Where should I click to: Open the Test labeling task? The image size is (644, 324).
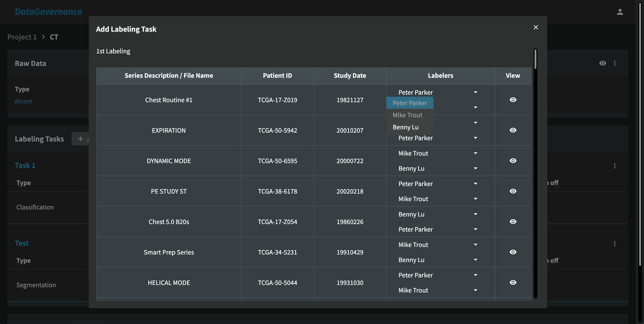[x=21, y=243]
